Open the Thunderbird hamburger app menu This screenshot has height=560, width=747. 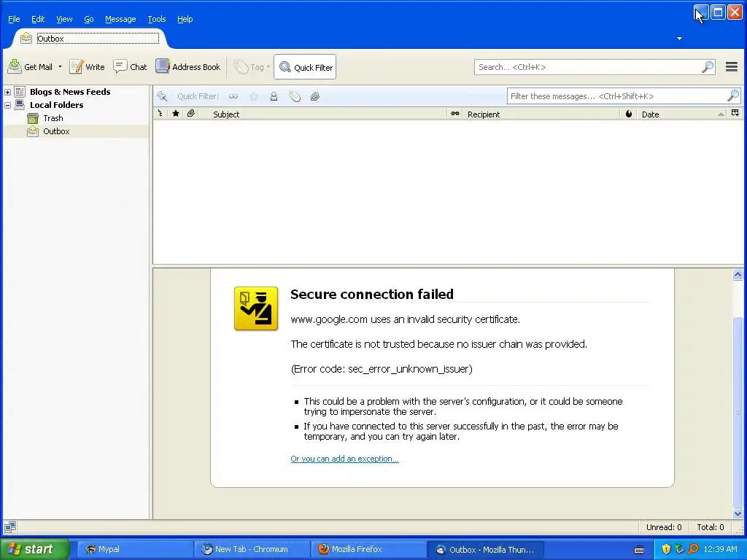pyautogui.click(x=732, y=67)
